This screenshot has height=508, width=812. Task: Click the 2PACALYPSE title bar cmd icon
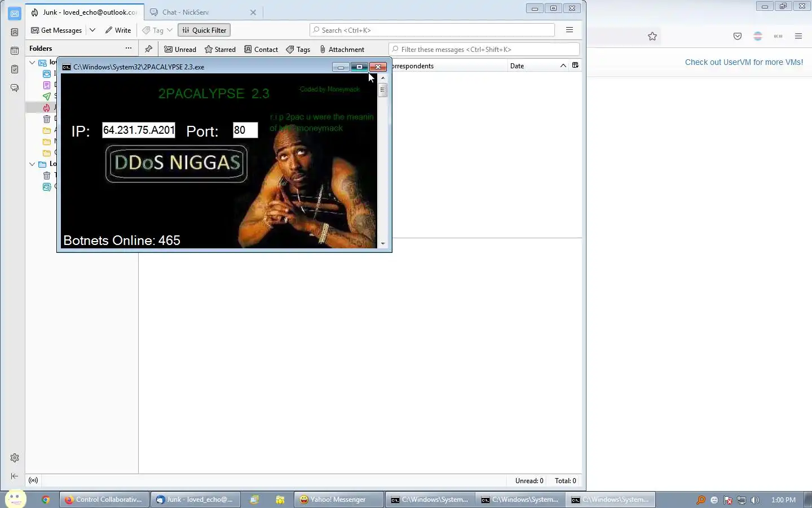[67, 67]
